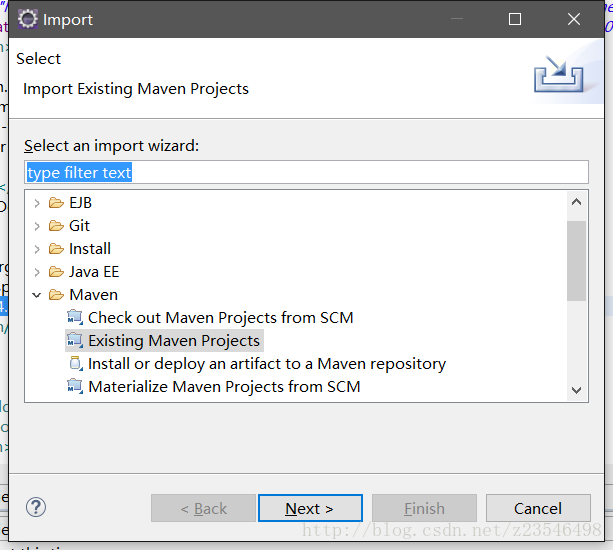613x550 pixels.
Task: Expand the Install tree node
Action: [37, 249]
